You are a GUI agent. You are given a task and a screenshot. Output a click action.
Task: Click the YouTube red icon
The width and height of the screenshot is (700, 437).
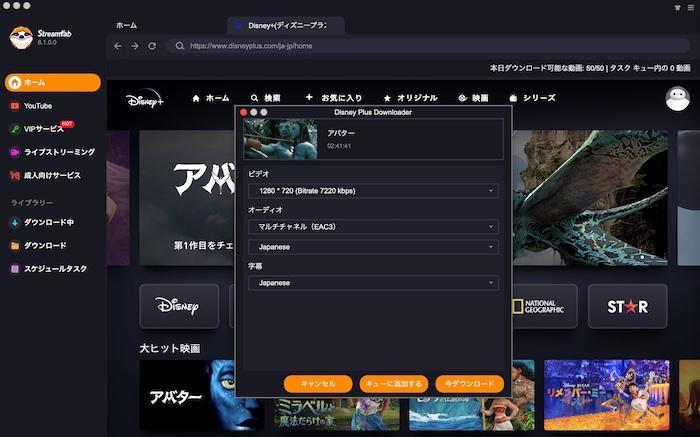coord(15,106)
